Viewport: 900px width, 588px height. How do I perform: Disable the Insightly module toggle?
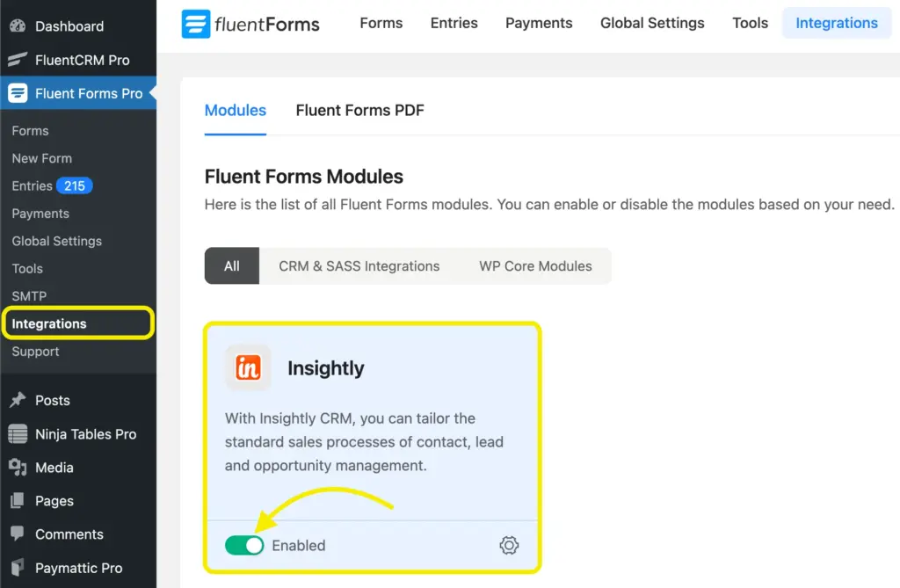click(x=244, y=545)
